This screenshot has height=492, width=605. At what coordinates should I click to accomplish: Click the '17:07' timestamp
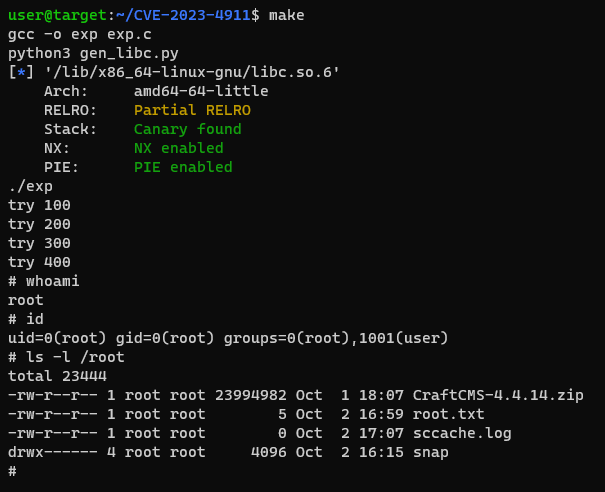(381, 433)
